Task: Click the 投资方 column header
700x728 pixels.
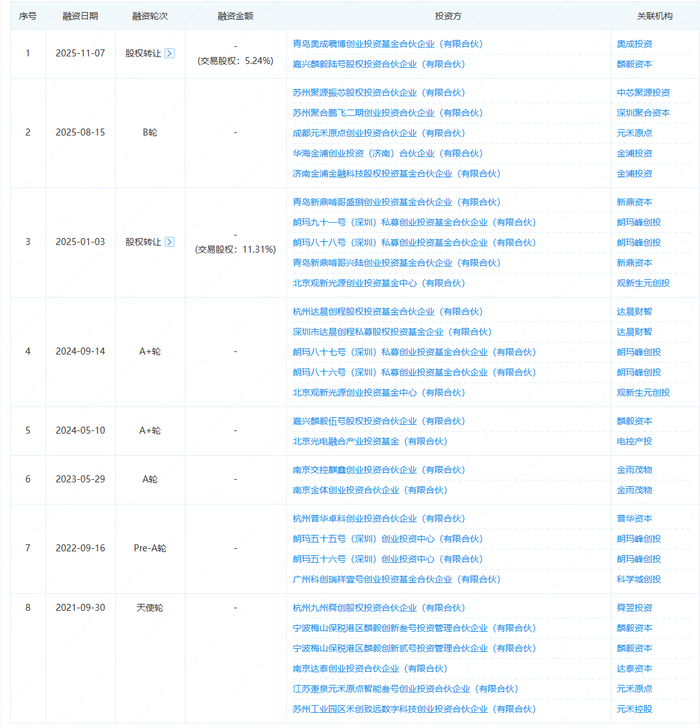Action: pos(448,16)
